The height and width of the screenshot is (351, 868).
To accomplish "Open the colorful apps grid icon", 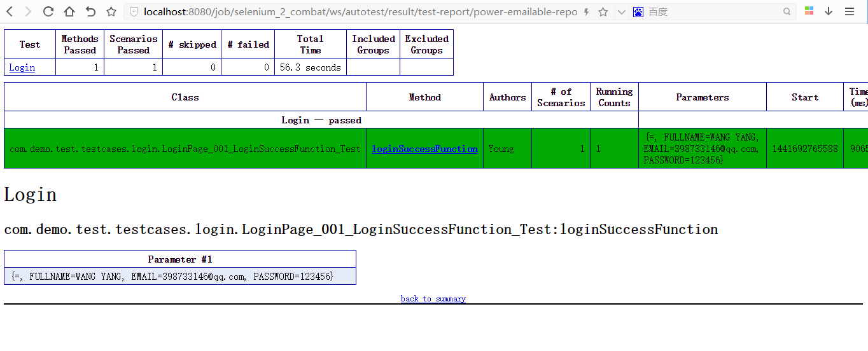I will [x=809, y=11].
